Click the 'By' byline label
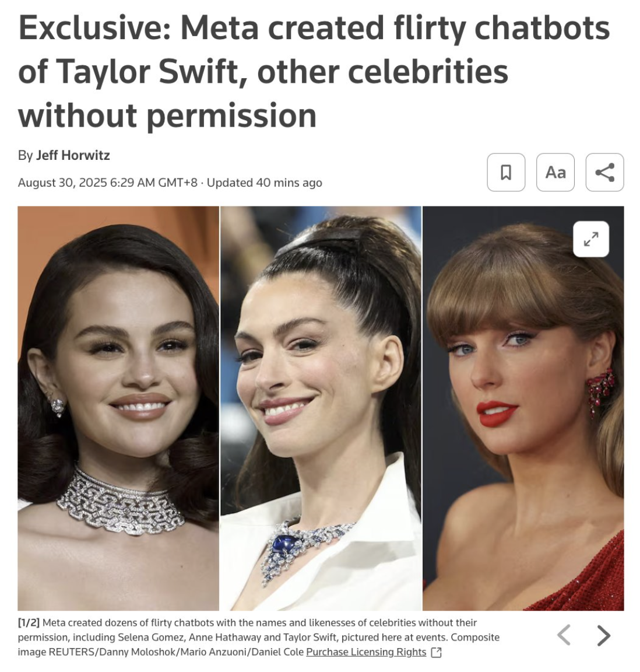Image resolution: width=640 pixels, height=672 pixels. pyautogui.click(x=25, y=155)
